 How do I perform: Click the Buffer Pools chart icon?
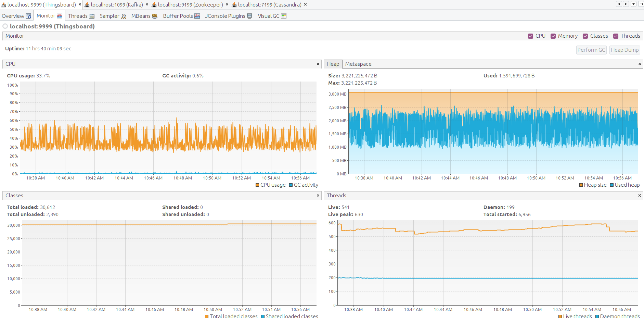point(197,16)
